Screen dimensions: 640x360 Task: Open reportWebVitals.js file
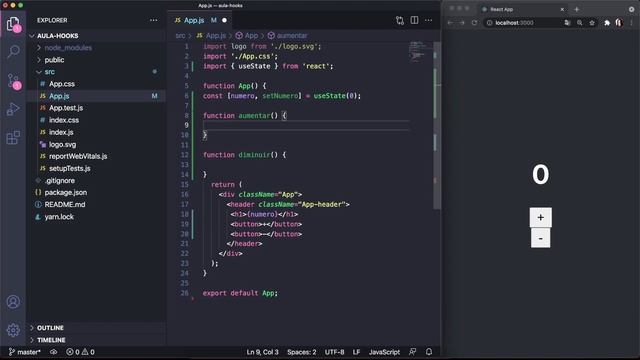pyautogui.click(x=96, y=156)
